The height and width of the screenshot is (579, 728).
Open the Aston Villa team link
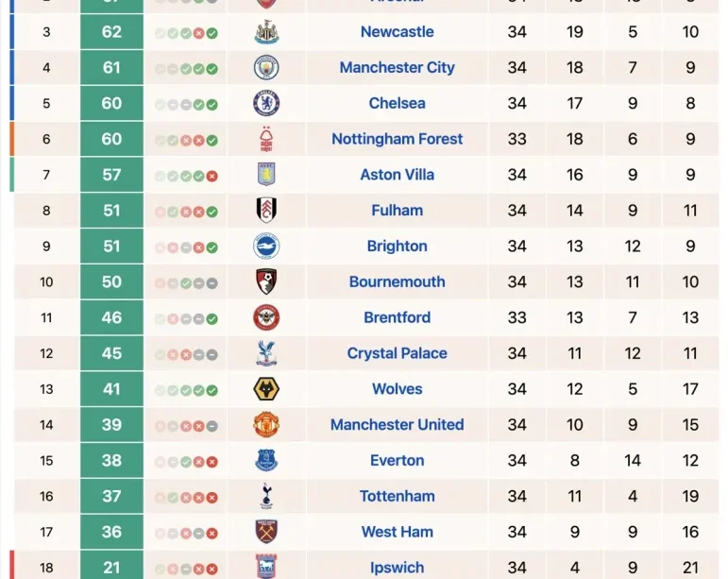click(x=397, y=175)
